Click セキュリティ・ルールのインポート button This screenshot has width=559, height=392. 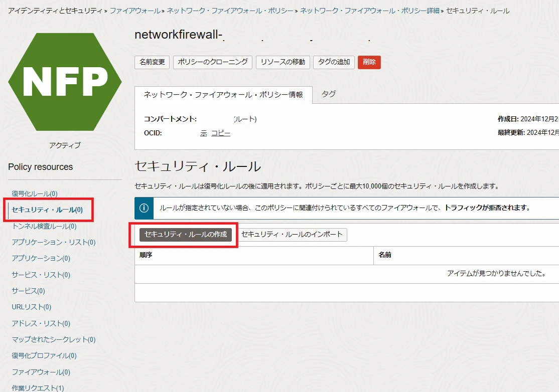click(x=292, y=235)
